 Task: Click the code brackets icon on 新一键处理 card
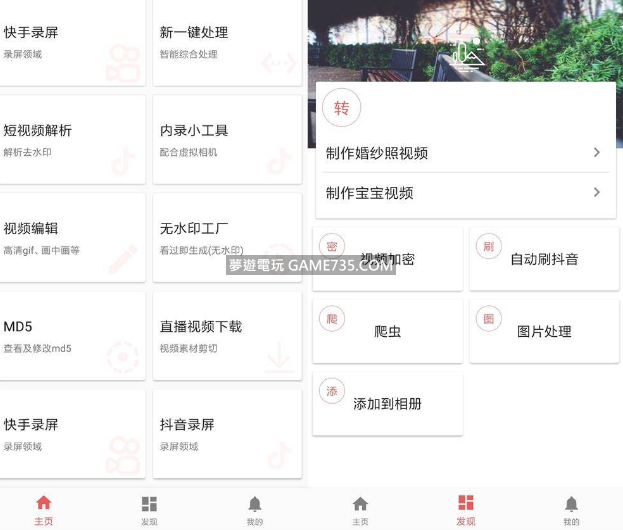279,63
